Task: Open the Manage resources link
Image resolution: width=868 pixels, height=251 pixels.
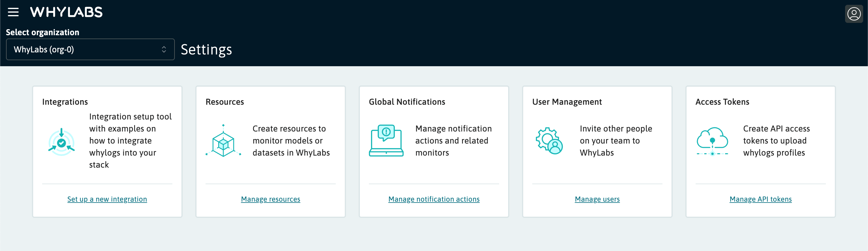Action: point(271,199)
